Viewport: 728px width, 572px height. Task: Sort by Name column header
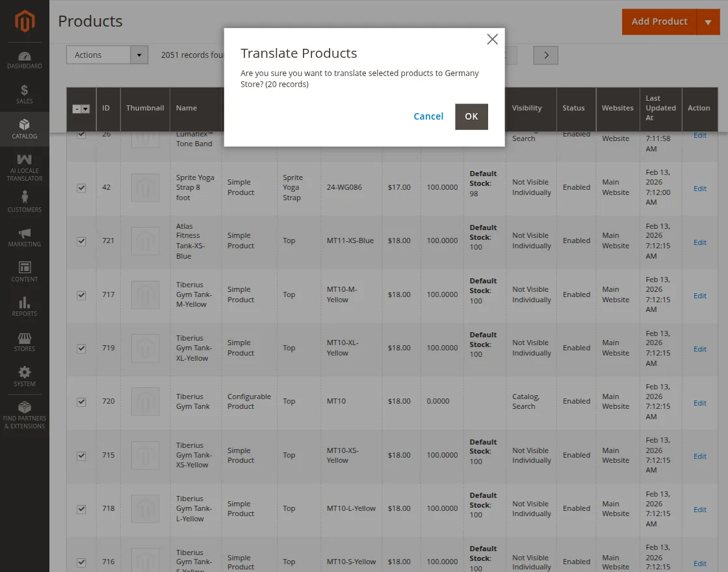pos(196,109)
